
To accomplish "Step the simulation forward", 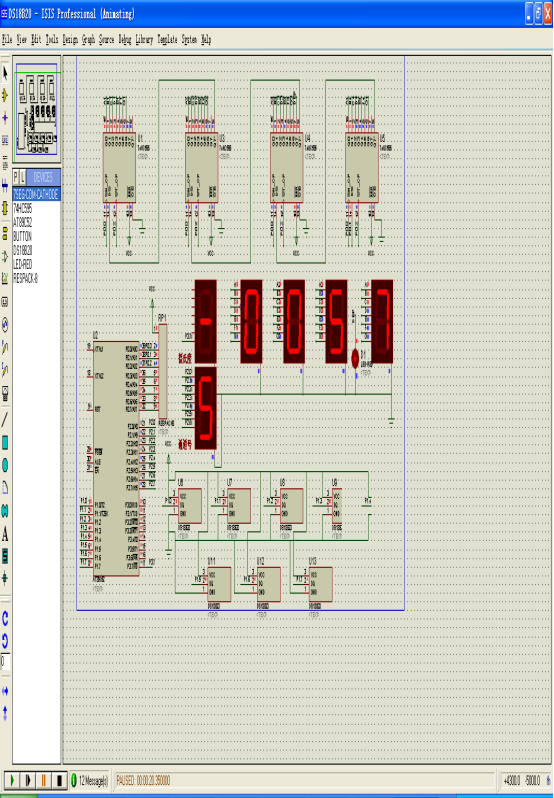I will coord(28,780).
